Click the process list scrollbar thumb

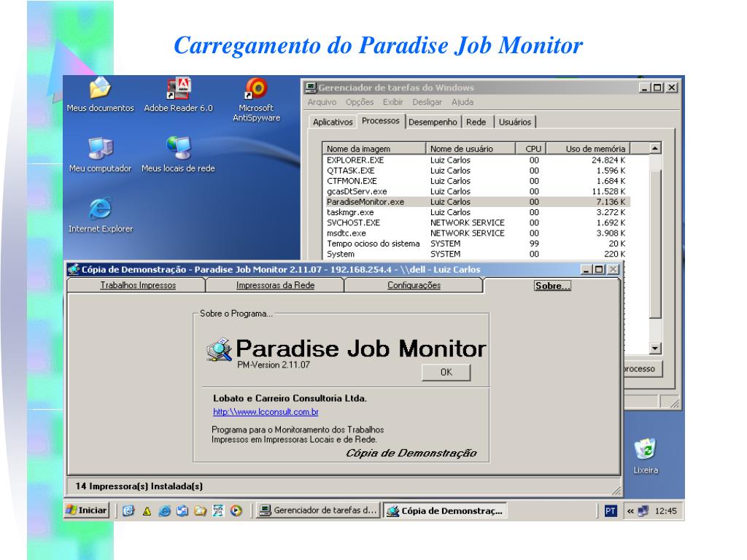(x=656, y=244)
